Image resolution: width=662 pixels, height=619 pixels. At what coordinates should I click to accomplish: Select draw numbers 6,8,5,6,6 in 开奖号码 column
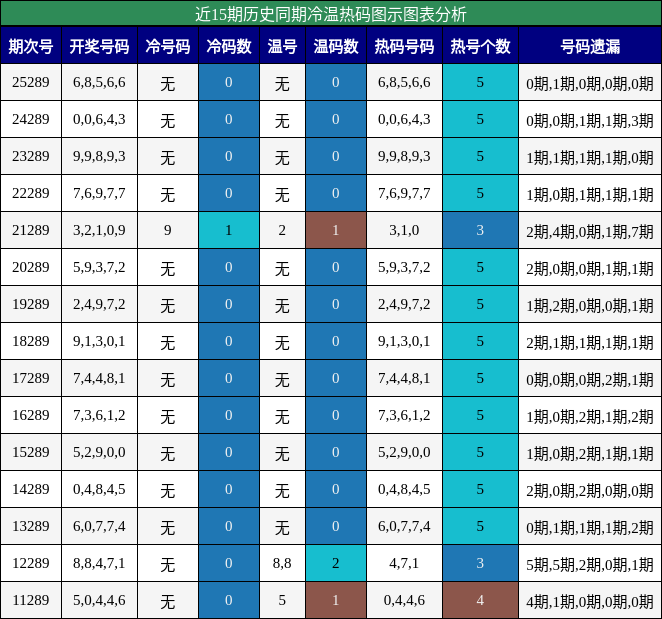click(x=99, y=82)
